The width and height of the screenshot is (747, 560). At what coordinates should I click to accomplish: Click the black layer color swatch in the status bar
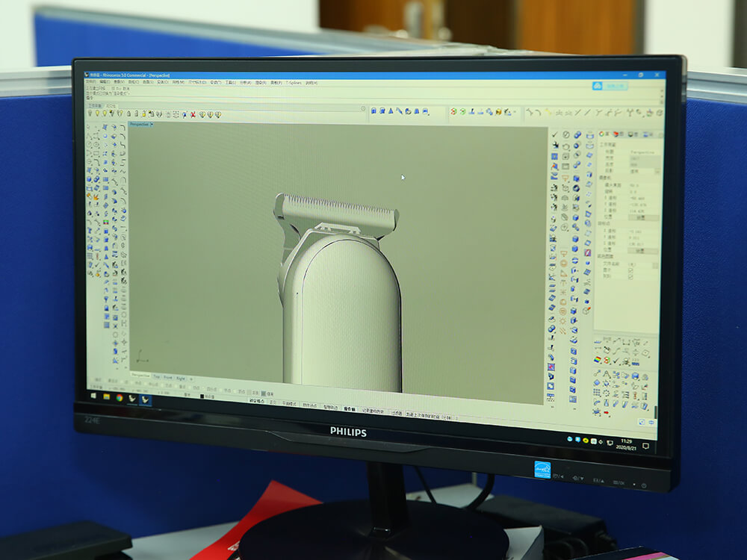click(x=202, y=396)
